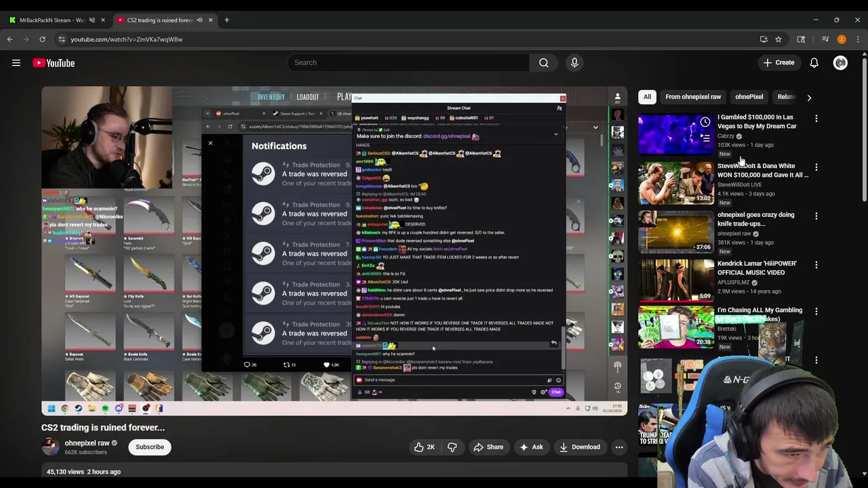This screenshot has height=488, width=868.
Task: Open knife trade-ups 27:06 thumbnail
Action: [x=675, y=232]
